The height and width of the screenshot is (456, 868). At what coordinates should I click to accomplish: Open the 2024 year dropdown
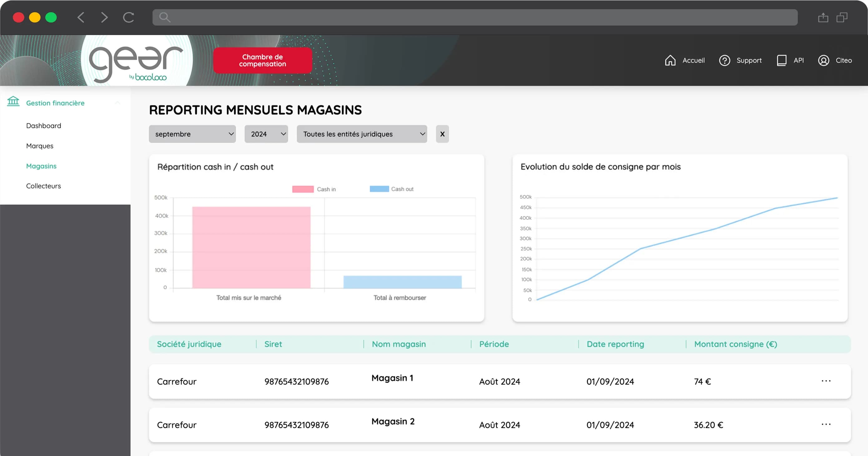266,134
